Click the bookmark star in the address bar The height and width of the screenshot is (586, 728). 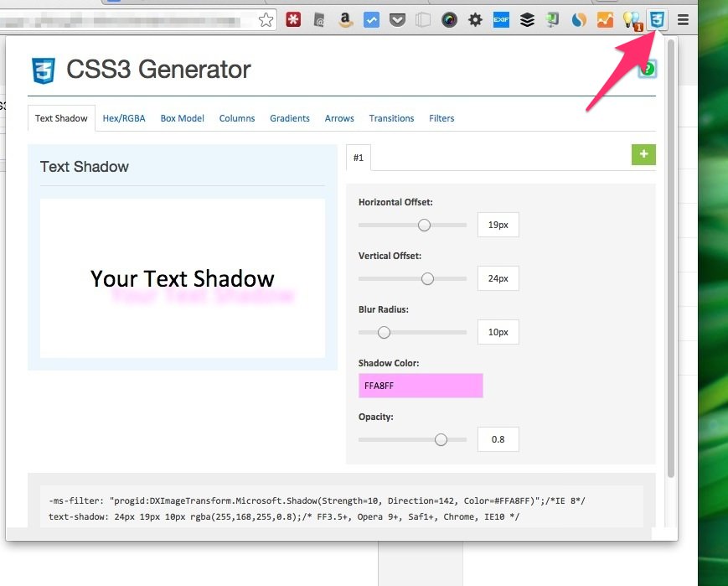click(x=266, y=20)
